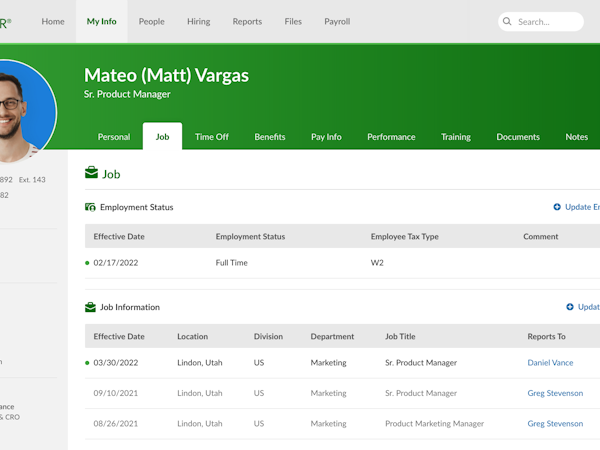This screenshot has width=600, height=450.
Task: Focus the Search input field
Action: point(541,21)
